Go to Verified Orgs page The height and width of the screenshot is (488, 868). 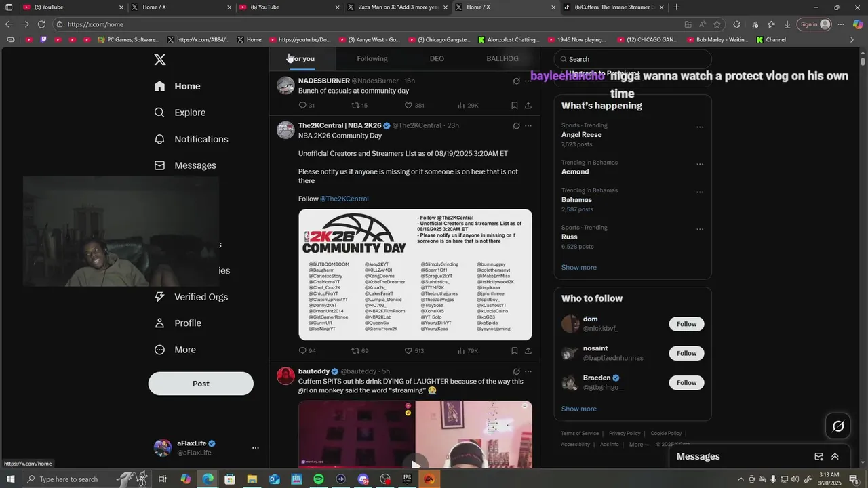click(x=191, y=297)
